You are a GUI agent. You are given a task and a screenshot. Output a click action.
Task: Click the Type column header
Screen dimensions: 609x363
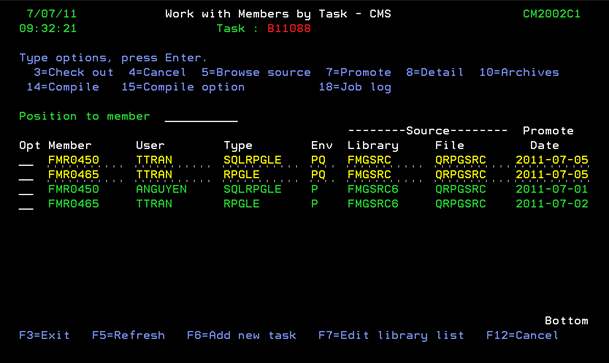[238, 146]
